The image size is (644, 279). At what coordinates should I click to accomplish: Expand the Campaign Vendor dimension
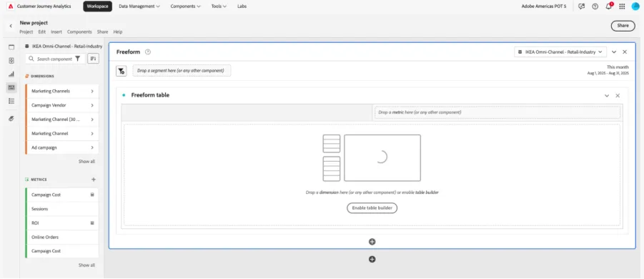92,105
